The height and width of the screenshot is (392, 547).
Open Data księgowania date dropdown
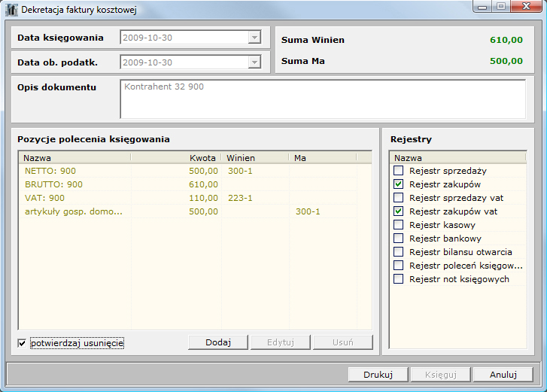[254, 38]
